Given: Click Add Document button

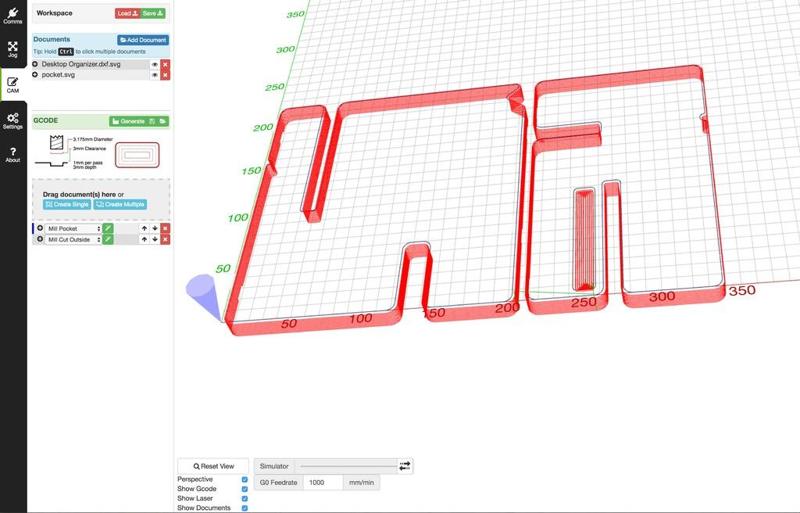Looking at the screenshot, I should 143,40.
